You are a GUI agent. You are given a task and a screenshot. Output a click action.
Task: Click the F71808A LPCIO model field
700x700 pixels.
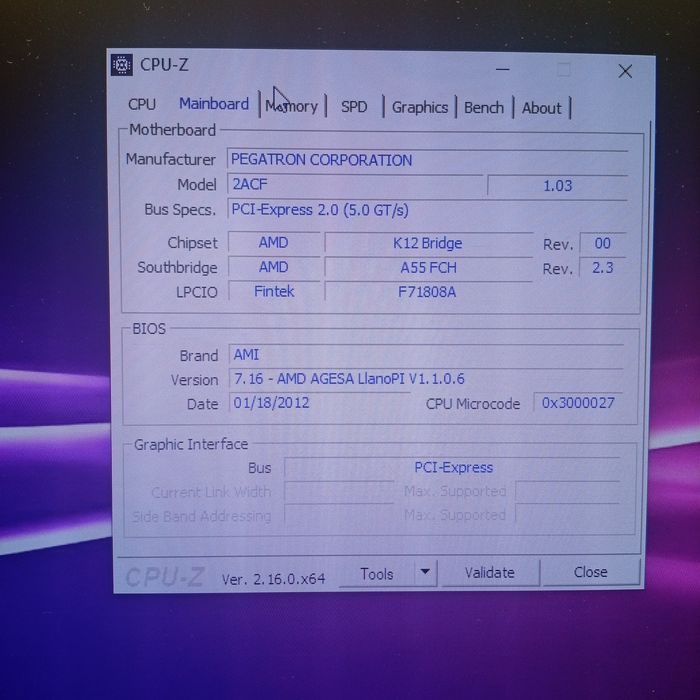point(427,292)
